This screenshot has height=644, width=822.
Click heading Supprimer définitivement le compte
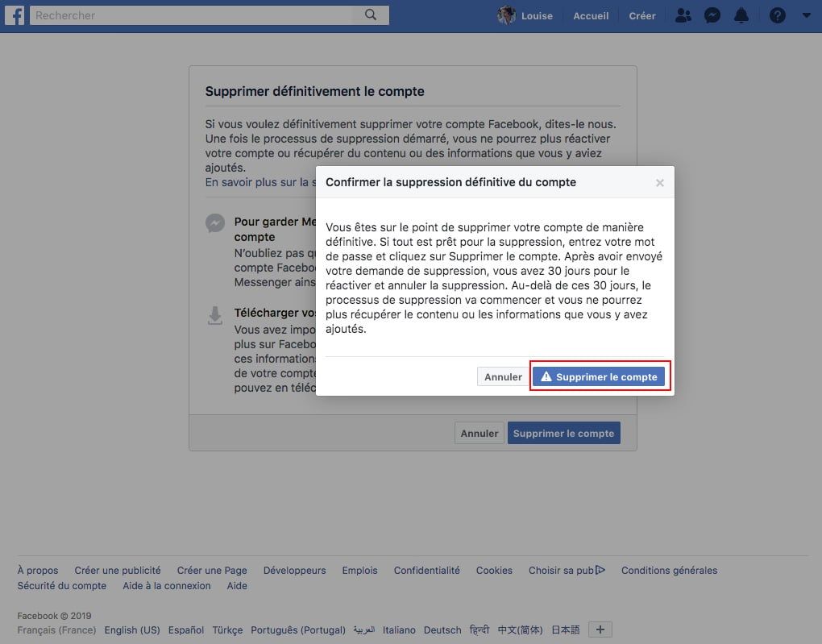pyautogui.click(x=314, y=91)
